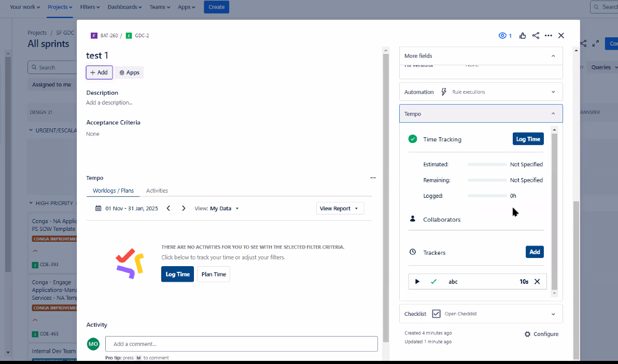Image resolution: width=618 pixels, height=364 pixels.
Task: Remove the abc tracker with X
Action: point(537,282)
